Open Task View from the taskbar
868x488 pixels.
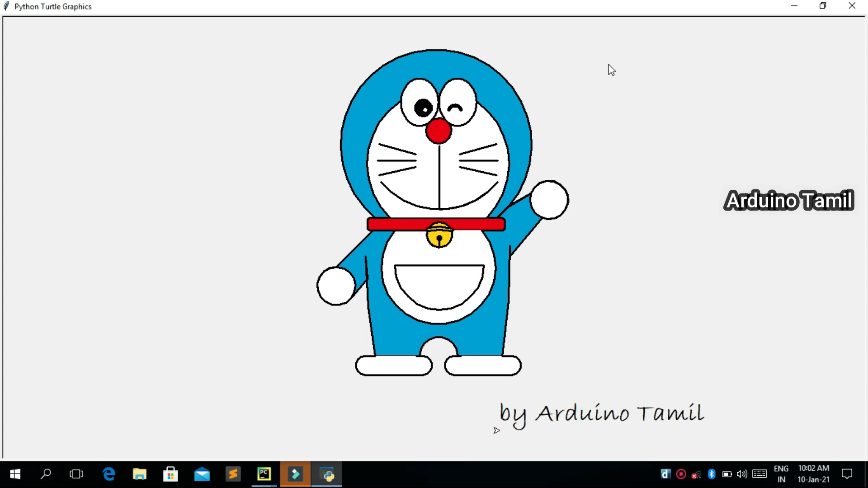[75, 474]
